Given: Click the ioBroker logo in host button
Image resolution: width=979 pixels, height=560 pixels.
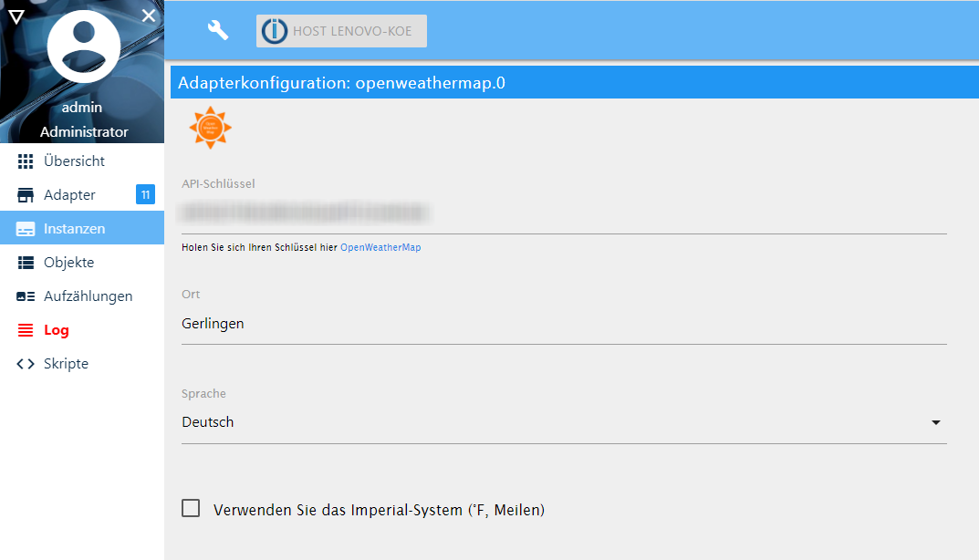Looking at the screenshot, I should [275, 31].
